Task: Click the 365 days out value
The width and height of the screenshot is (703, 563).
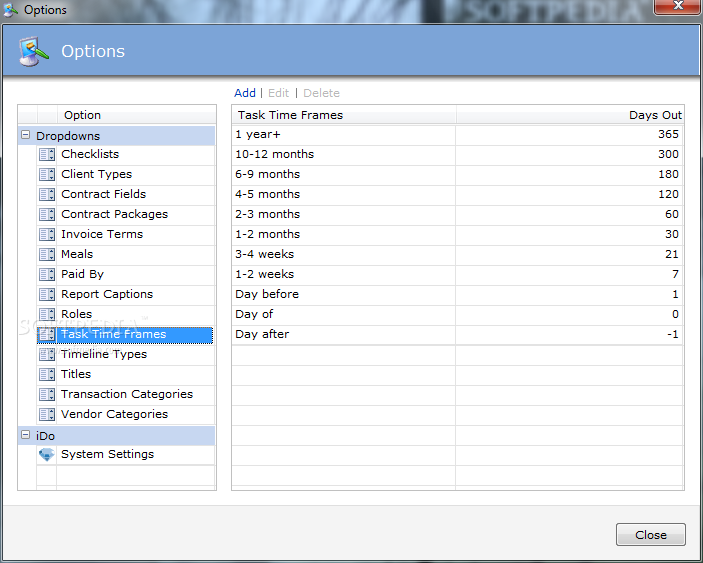Action: (x=668, y=134)
